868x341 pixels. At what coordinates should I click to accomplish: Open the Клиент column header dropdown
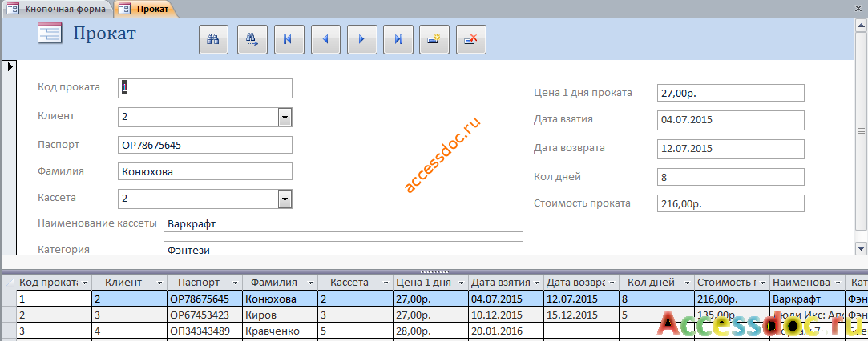(x=160, y=283)
